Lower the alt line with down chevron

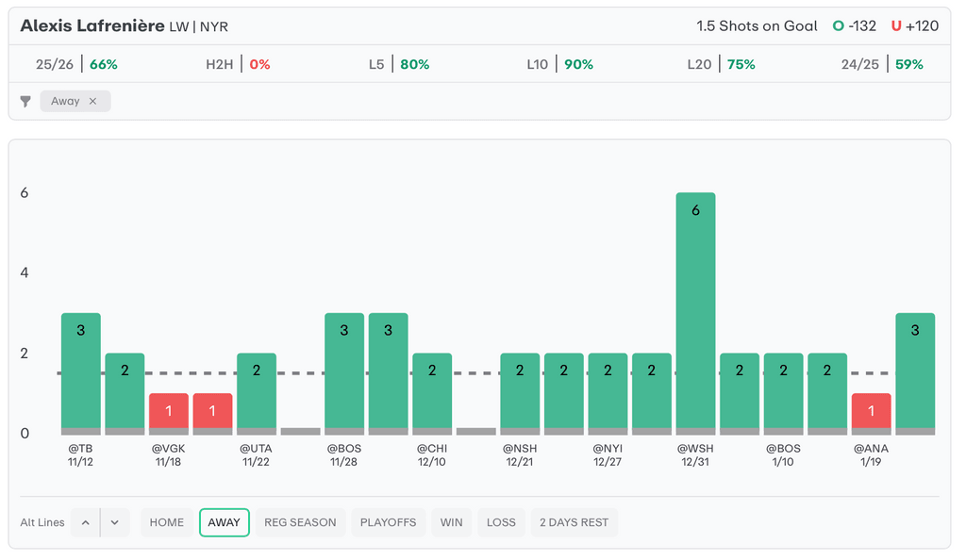pos(114,522)
